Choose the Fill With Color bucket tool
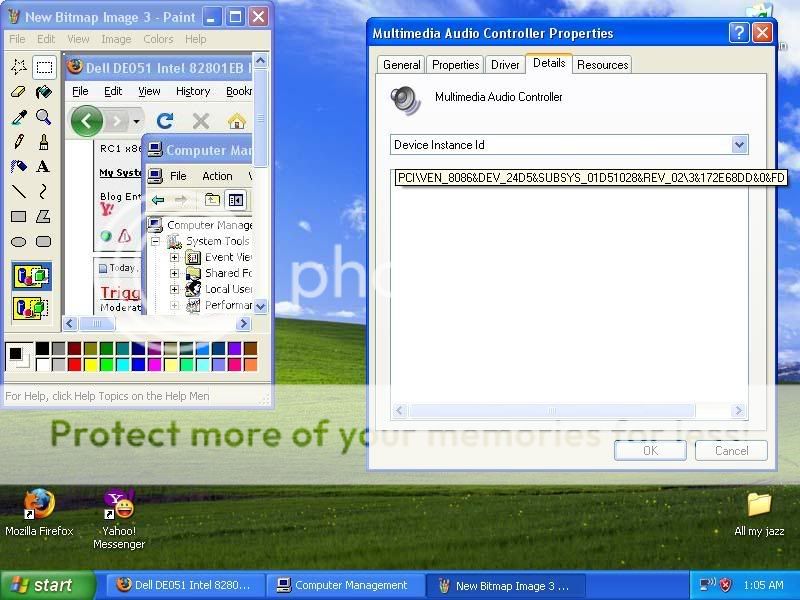 click(43, 92)
